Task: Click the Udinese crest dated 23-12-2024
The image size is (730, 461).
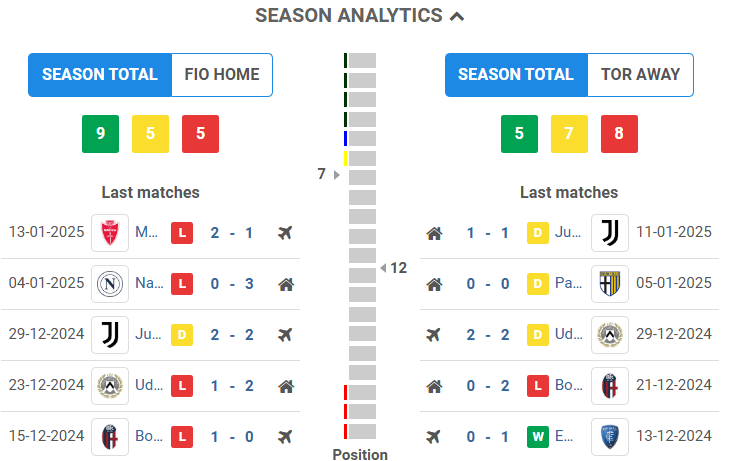Action: (109, 385)
